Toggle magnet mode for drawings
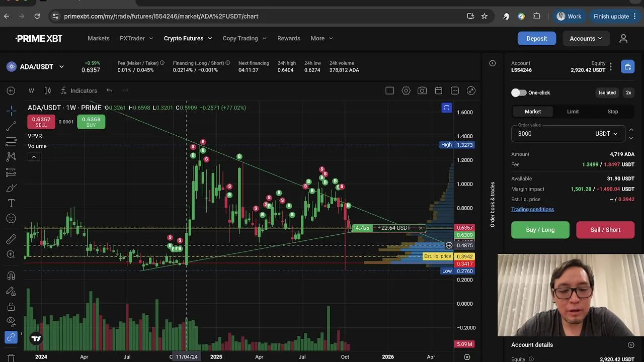The width and height of the screenshot is (644, 362). 11,276
